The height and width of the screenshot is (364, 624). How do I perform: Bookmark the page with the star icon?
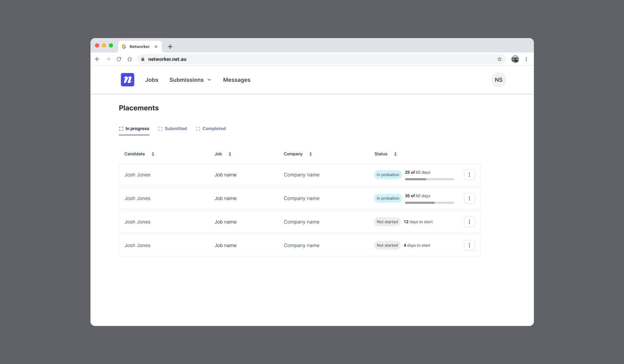[500, 59]
